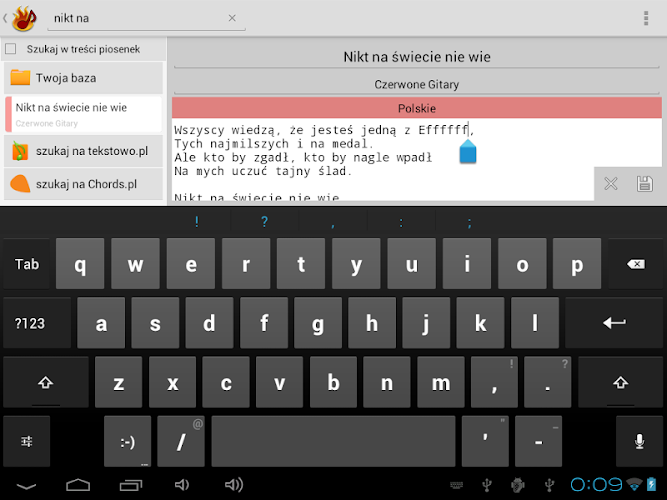Tap the tekstowo.pl music note icon

[20, 151]
